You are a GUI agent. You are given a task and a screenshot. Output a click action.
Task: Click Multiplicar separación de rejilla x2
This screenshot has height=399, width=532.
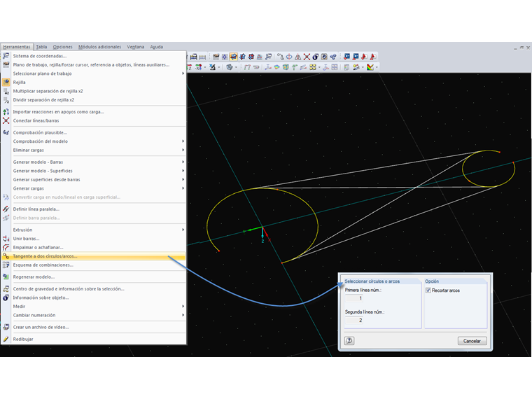click(x=93, y=91)
